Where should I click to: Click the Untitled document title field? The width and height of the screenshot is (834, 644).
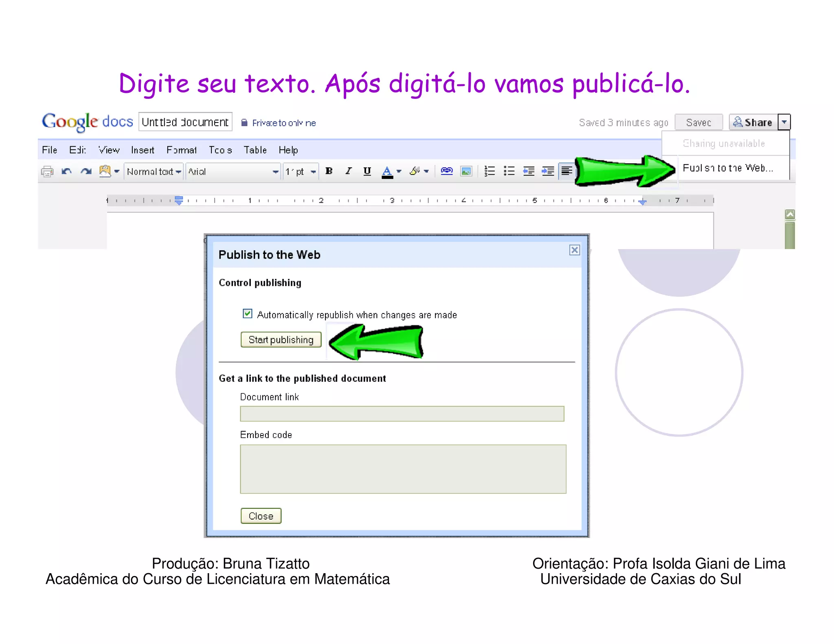point(185,122)
